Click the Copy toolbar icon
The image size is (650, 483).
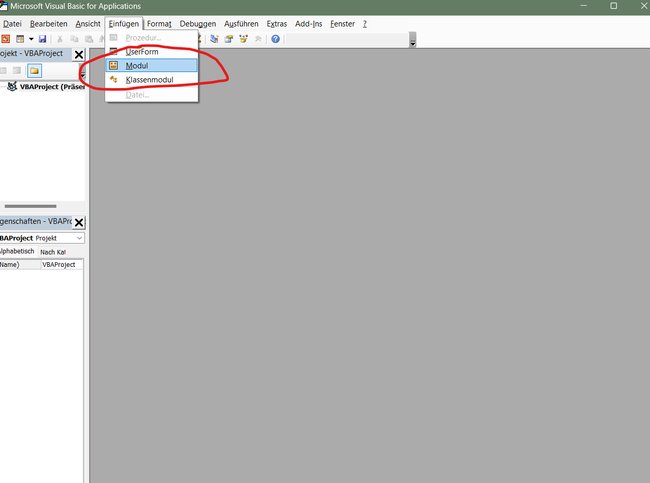pyautogui.click(x=74, y=39)
